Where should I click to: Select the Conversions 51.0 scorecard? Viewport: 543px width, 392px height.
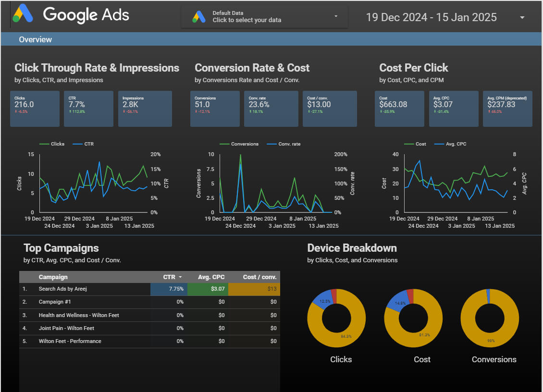(x=215, y=109)
